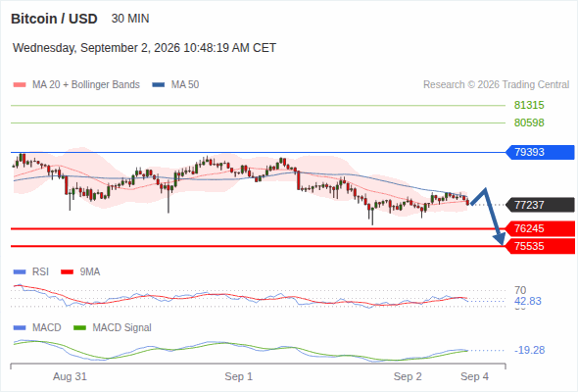Click the blue RSI legend swatch
Screen dimensions: 578x392
[20, 272]
